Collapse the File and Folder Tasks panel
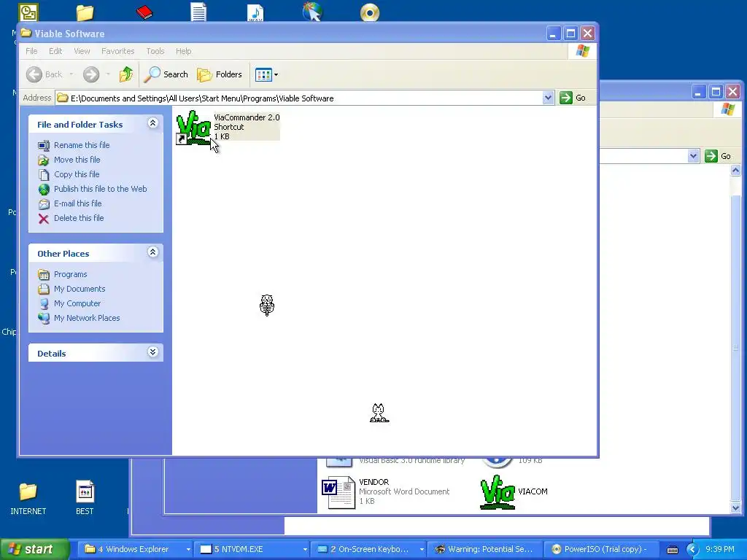 click(x=152, y=123)
